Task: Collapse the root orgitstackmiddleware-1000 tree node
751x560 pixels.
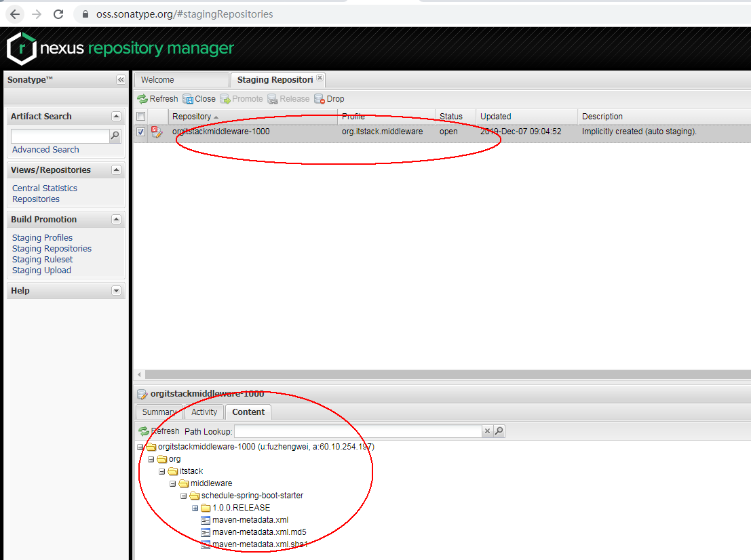Action: click(140, 447)
